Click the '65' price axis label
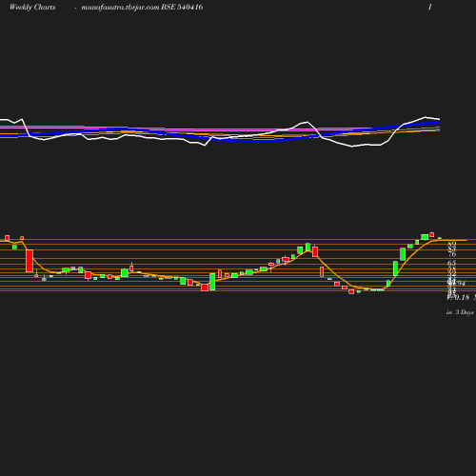The image size is (476, 476). click(x=452, y=263)
